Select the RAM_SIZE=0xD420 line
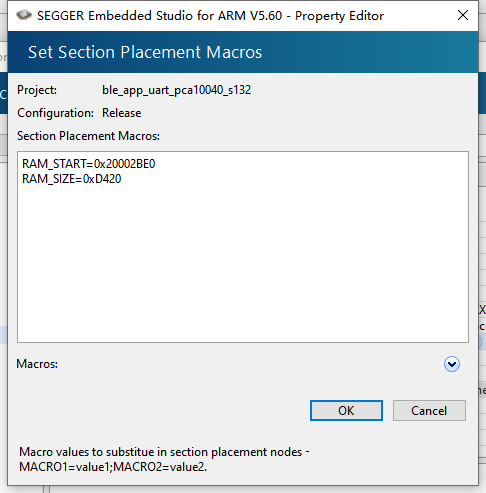The height and width of the screenshot is (493, 486). (72, 179)
